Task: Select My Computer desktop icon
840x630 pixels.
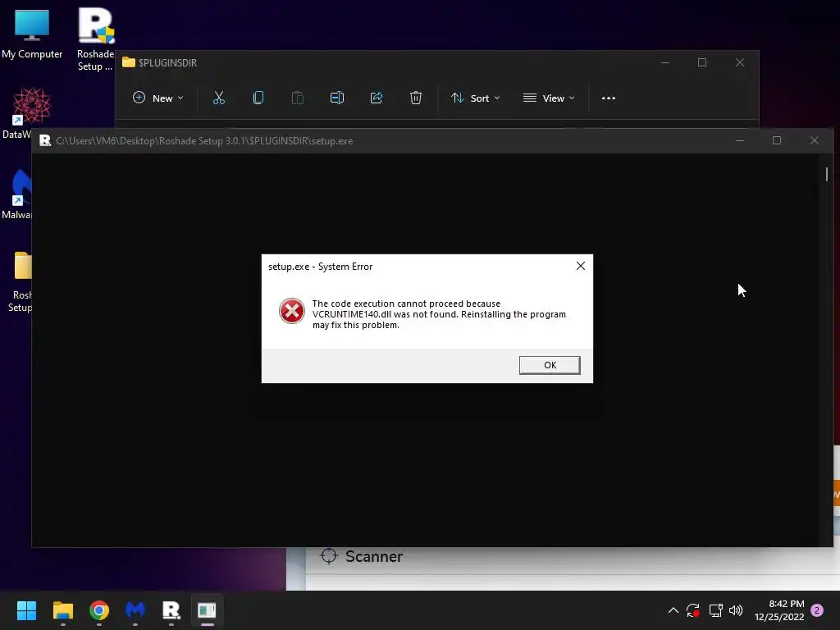Action: (x=32, y=33)
